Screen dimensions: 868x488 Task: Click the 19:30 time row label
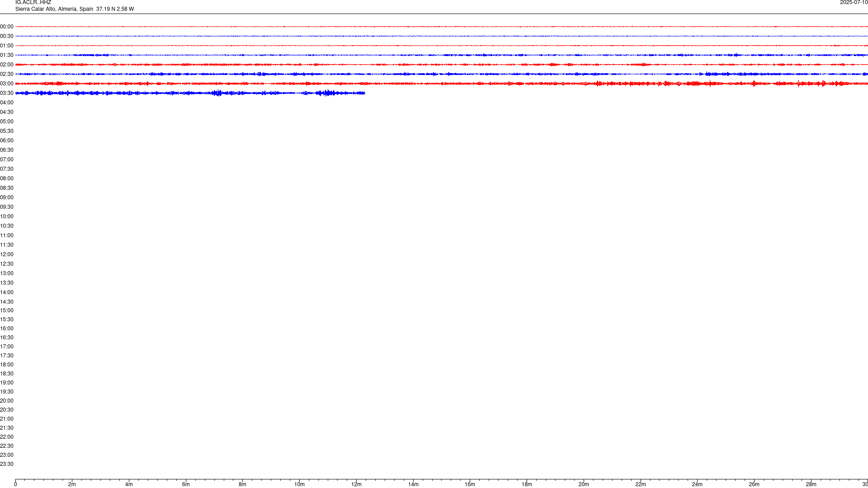(x=7, y=392)
